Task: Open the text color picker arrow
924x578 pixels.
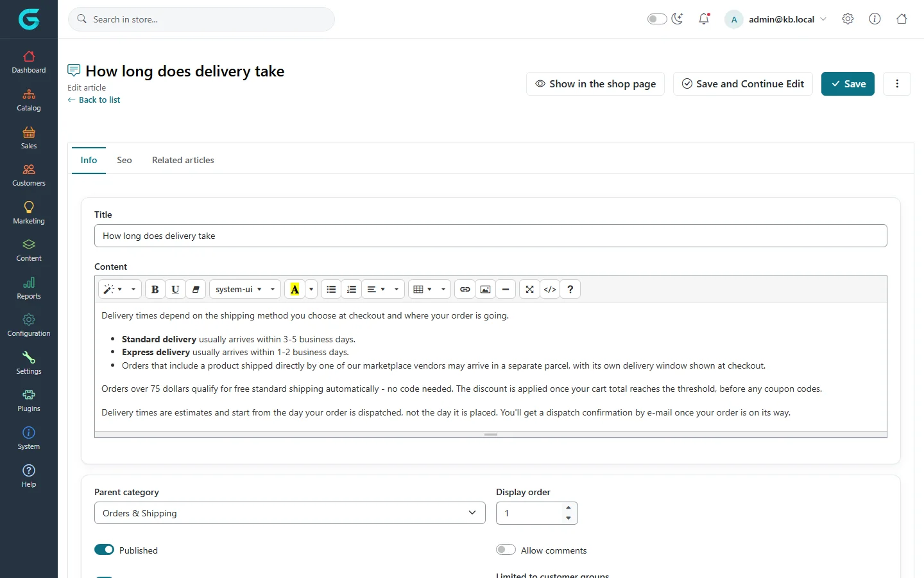Action: point(311,290)
